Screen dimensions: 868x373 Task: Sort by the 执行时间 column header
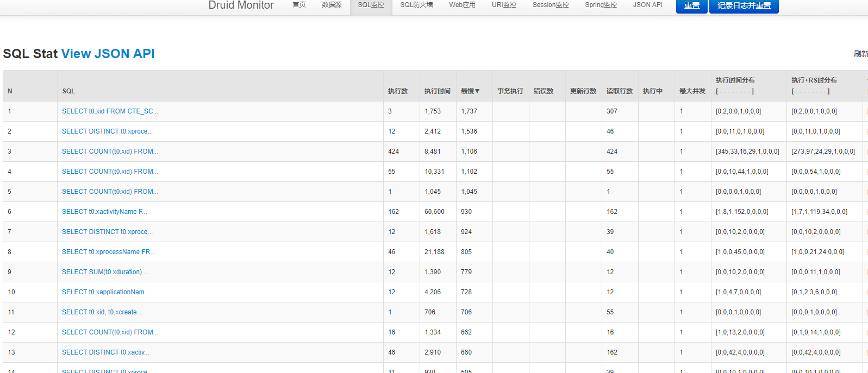pos(438,91)
